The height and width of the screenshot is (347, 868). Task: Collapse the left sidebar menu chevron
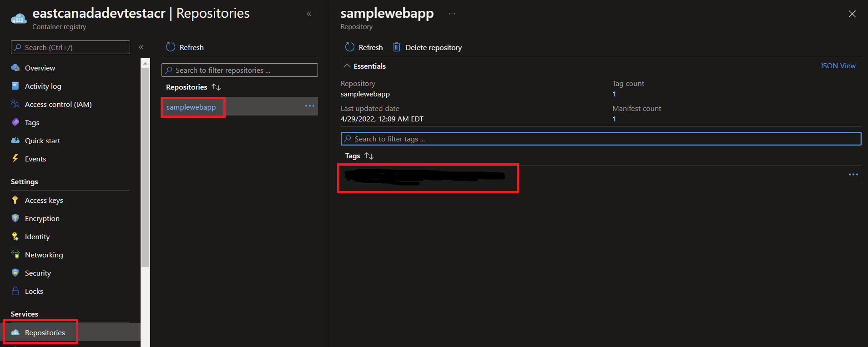[141, 47]
